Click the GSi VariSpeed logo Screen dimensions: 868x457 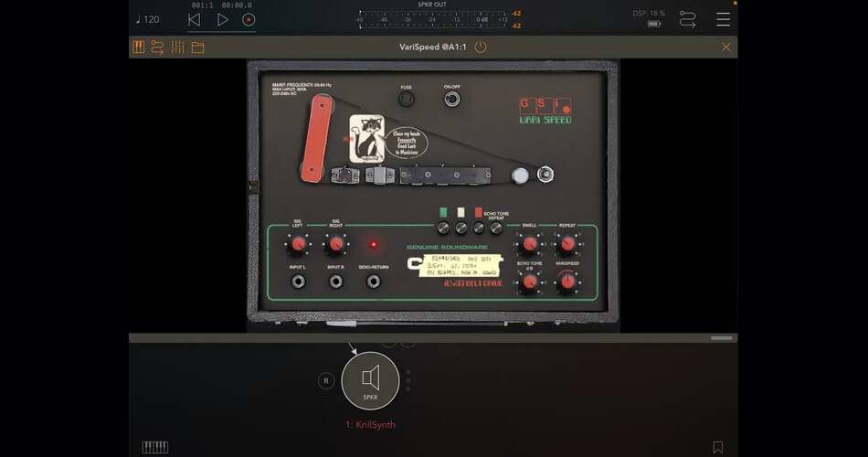tap(545, 111)
